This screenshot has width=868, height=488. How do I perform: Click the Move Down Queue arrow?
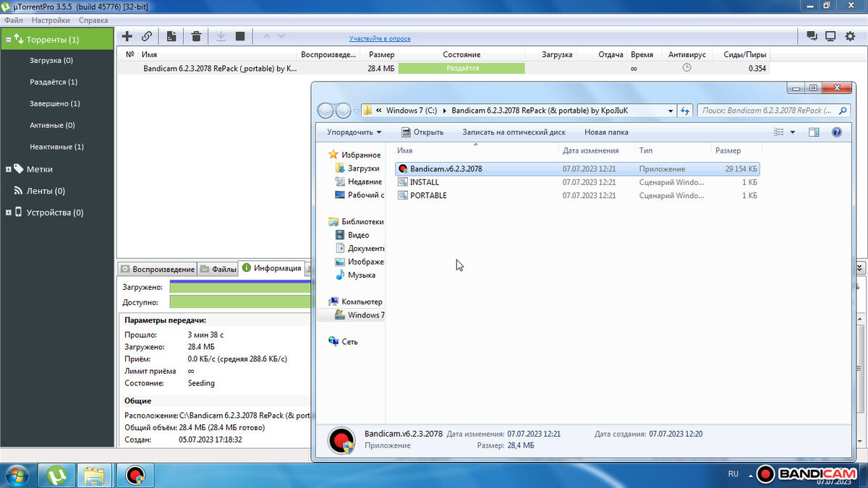point(281,36)
